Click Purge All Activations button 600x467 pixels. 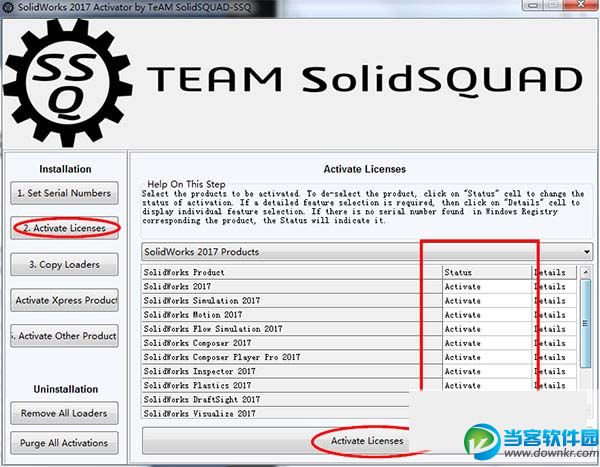point(64,443)
